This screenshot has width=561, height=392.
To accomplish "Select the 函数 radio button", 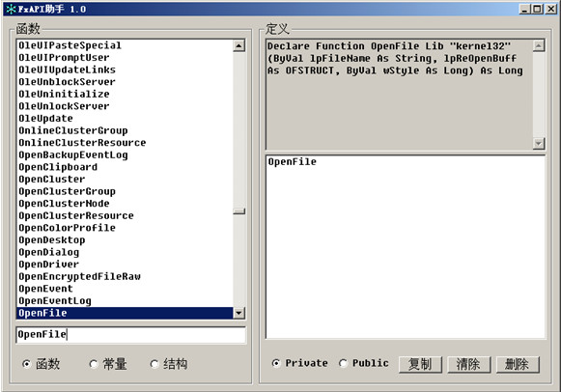I will (x=26, y=364).
